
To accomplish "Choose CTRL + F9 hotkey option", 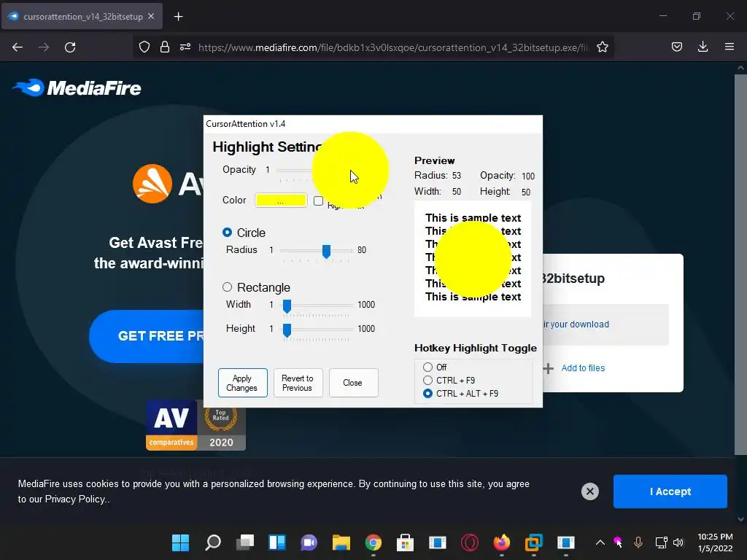I will 427,380.
